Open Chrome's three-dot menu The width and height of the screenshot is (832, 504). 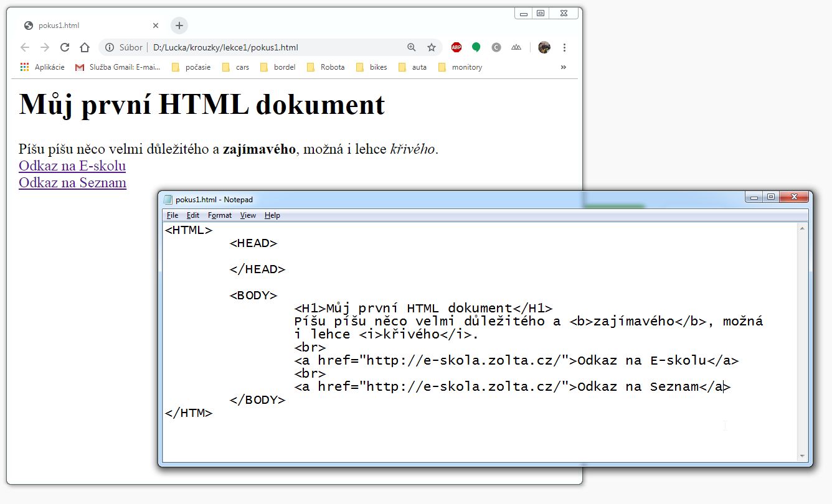[x=564, y=47]
